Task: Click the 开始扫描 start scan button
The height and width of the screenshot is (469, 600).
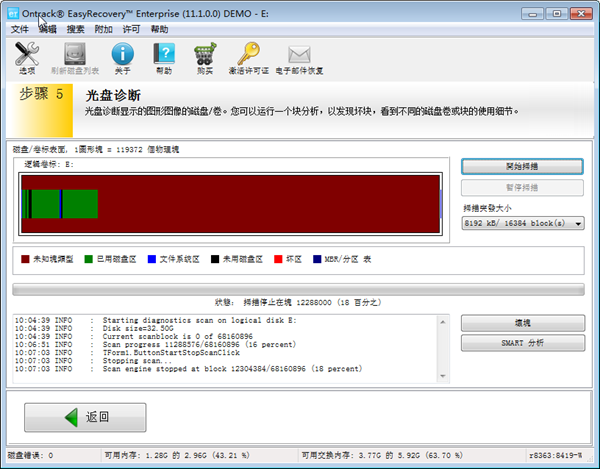Action: click(522, 166)
